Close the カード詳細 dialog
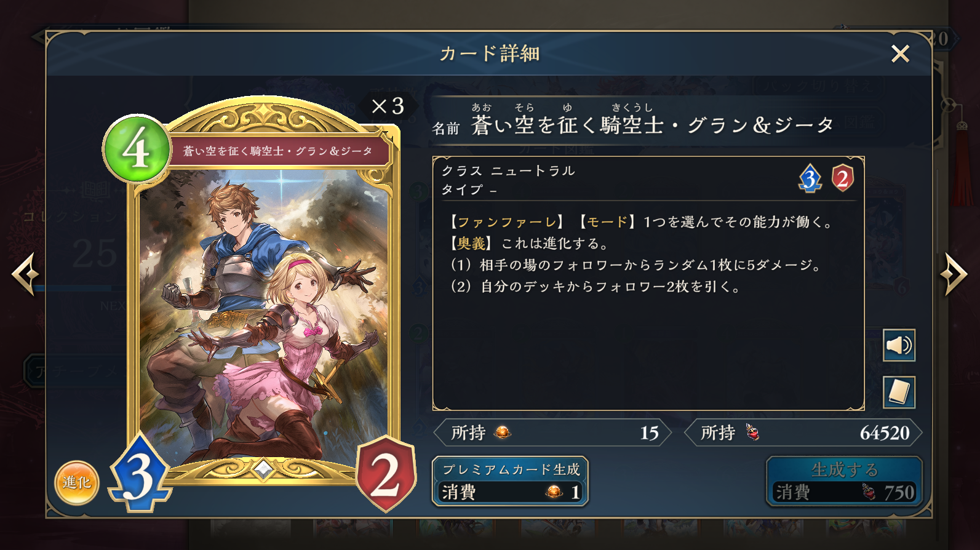The width and height of the screenshot is (980, 550). tap(900, 54)
